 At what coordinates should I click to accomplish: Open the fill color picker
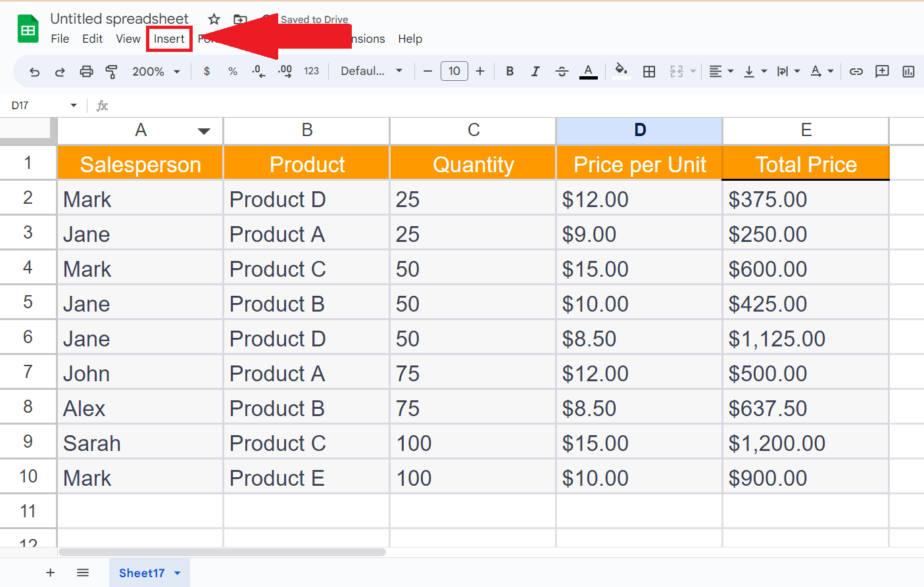click(x=621, y=71)
